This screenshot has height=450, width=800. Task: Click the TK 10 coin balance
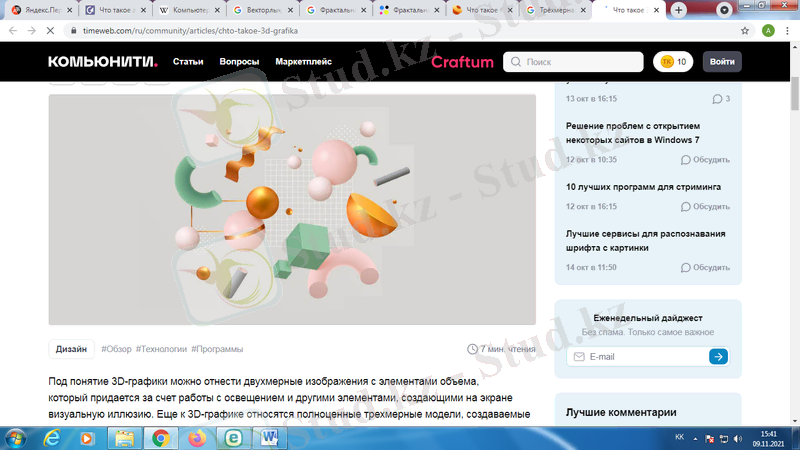pos(673,62)
